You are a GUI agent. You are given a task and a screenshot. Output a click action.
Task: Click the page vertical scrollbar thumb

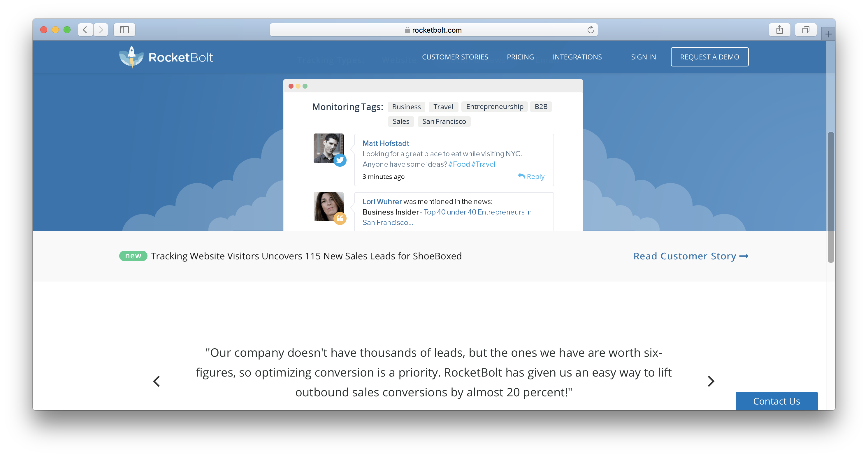831,197
